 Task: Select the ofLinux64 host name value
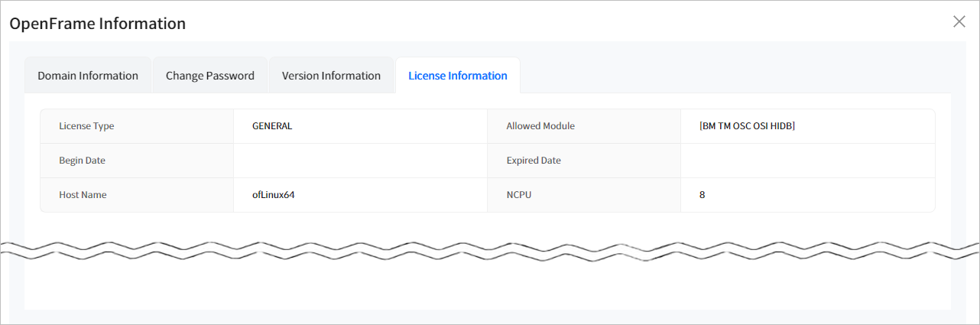pyautogui.click(x=274, y=195)
